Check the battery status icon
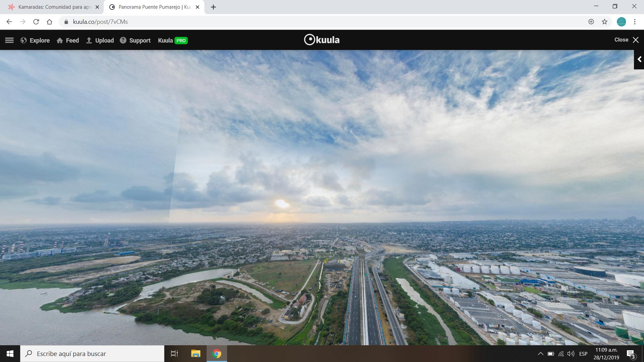The width and height of the screenshot is (644, 362). (x=551, y=354)
